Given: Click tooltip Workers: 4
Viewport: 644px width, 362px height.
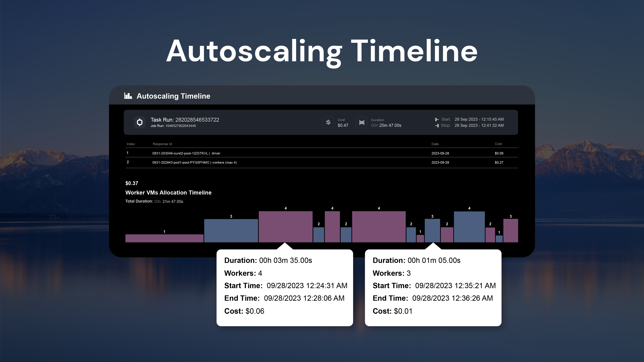Looking at the screenshot, I should (243, 273).
